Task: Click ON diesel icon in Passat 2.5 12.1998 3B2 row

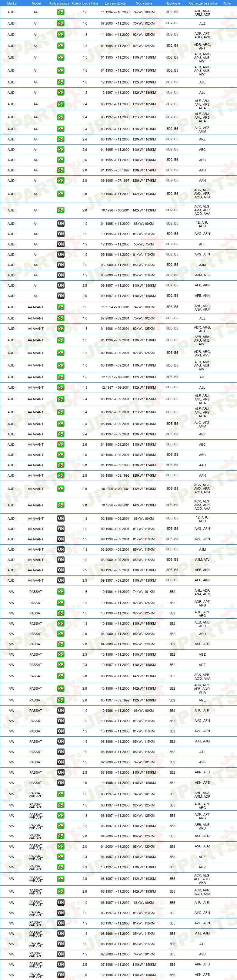Action: (x=61, y=782)
